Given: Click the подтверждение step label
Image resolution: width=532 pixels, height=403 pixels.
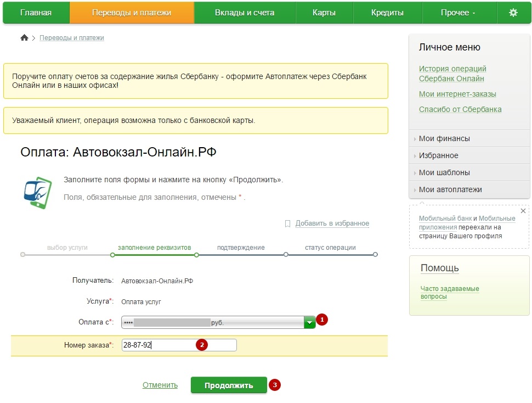Looking at the screenshot, I should coord(241,248).
